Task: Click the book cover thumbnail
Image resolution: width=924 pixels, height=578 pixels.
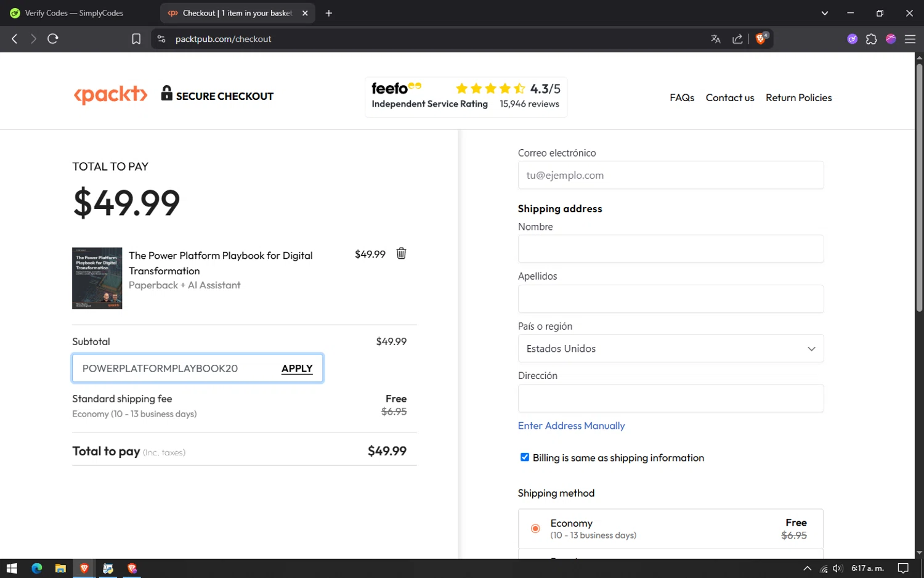Action: coord(97,278)
